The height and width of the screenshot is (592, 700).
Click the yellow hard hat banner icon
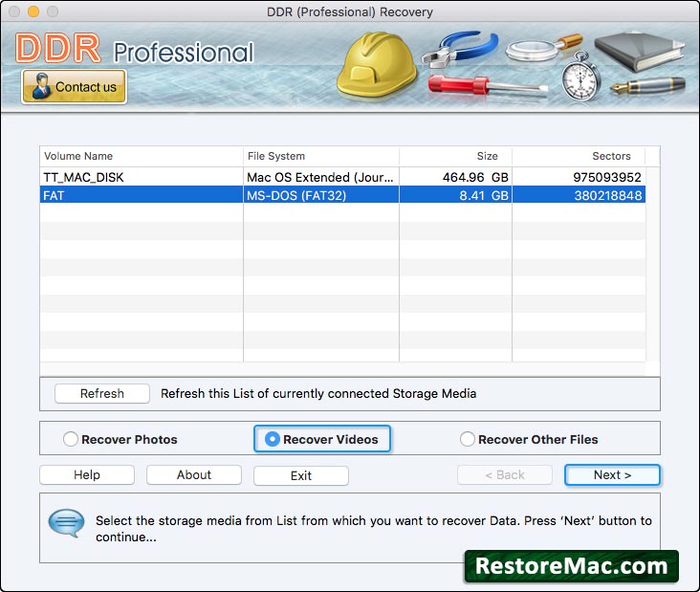(377, 65)
